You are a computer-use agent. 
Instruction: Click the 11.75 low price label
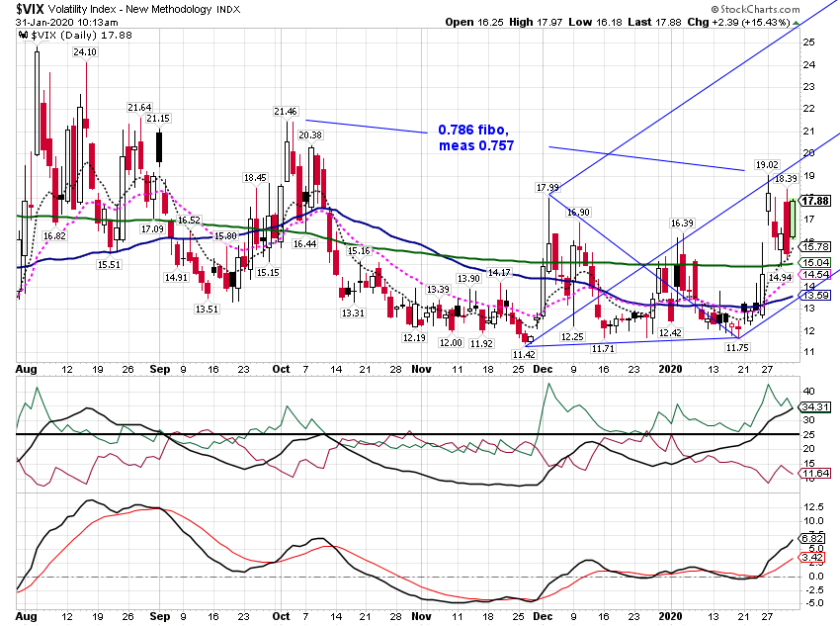pyautogui.click(x=737, y=347)
